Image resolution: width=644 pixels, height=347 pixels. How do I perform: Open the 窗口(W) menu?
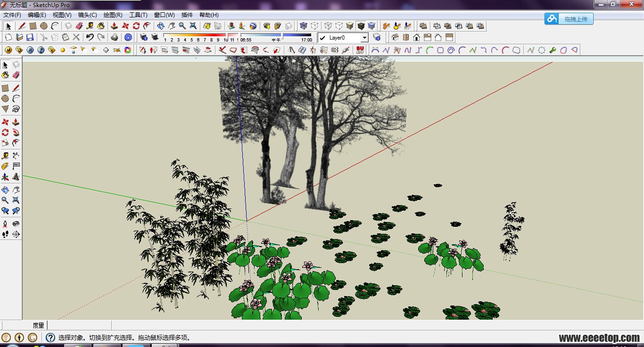164,15
